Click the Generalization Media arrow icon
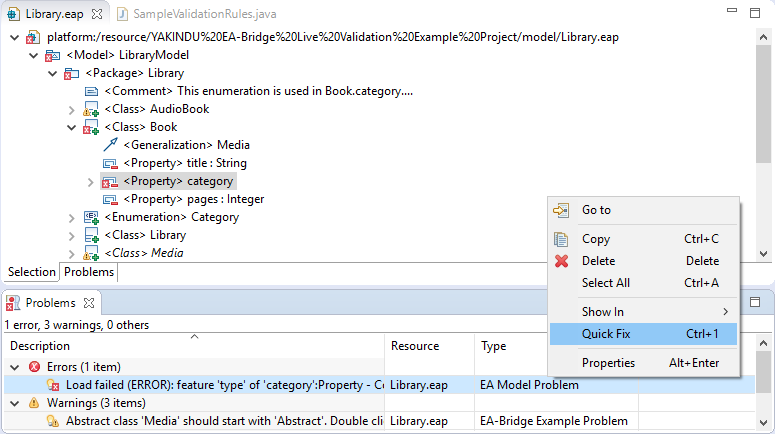775x434 pixels. (x=110, y=145)
